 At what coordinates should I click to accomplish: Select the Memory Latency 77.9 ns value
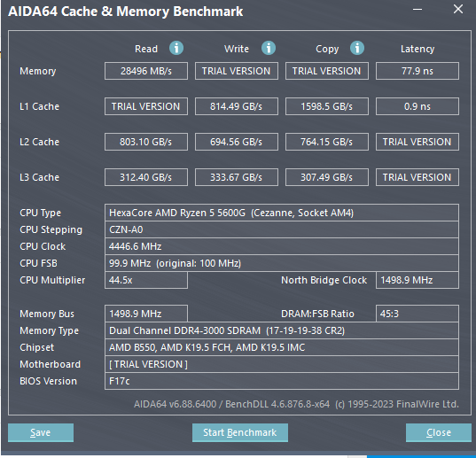tap(417, 71)
